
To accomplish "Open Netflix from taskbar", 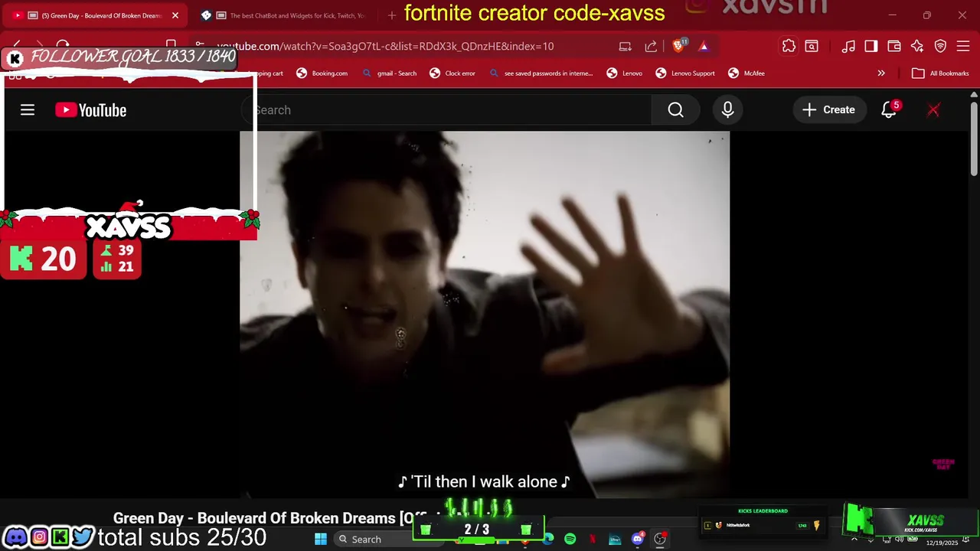I will (x=593, y=539).
